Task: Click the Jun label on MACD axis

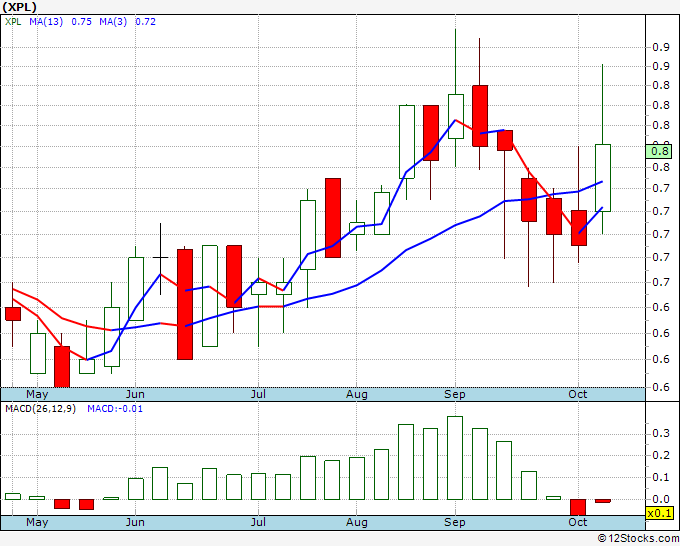Action: pyautogui.click(x=135, y=522)
